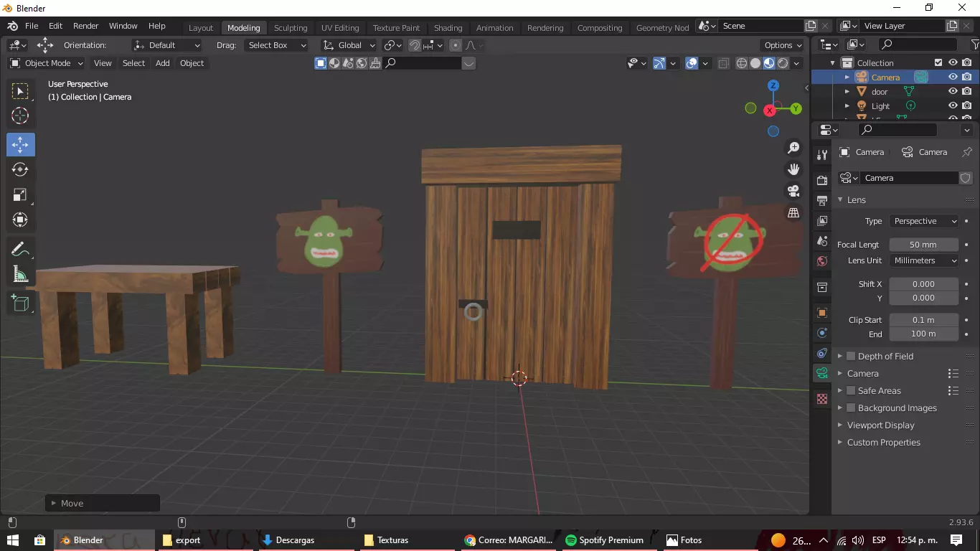Hide the door object in viewport
The image size is (980, 551).
click(953, 91)
